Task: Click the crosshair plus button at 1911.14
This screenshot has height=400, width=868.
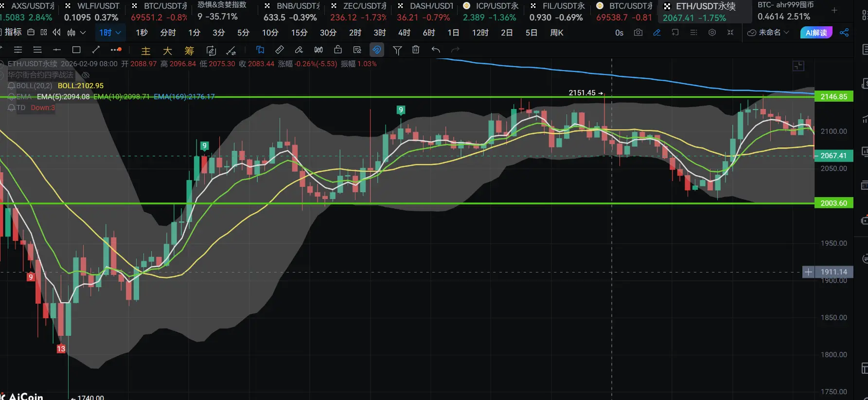Action: point(808,272)
